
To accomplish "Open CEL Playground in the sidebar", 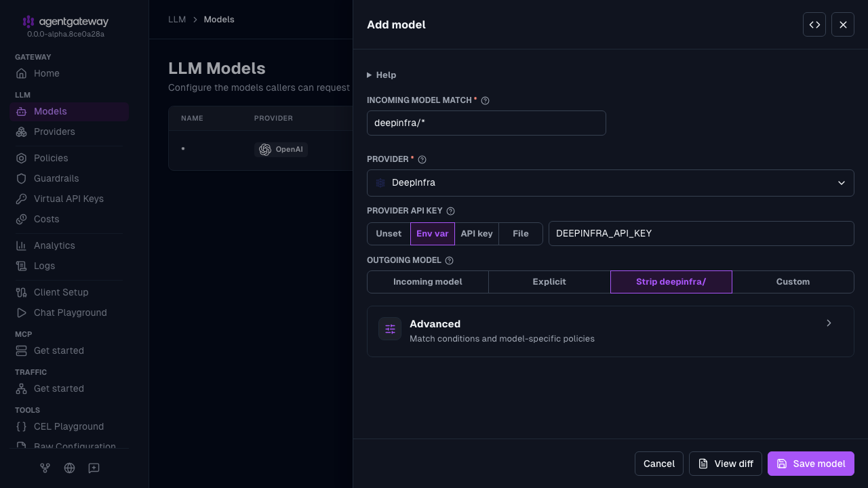I will tap(69, 426).
